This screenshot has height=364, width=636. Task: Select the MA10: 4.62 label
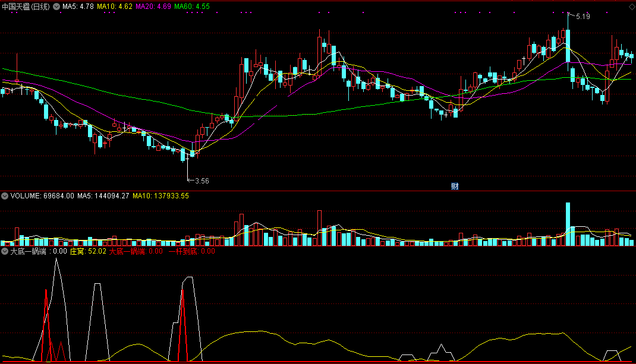pyautogui.click(x=114, y=7)
